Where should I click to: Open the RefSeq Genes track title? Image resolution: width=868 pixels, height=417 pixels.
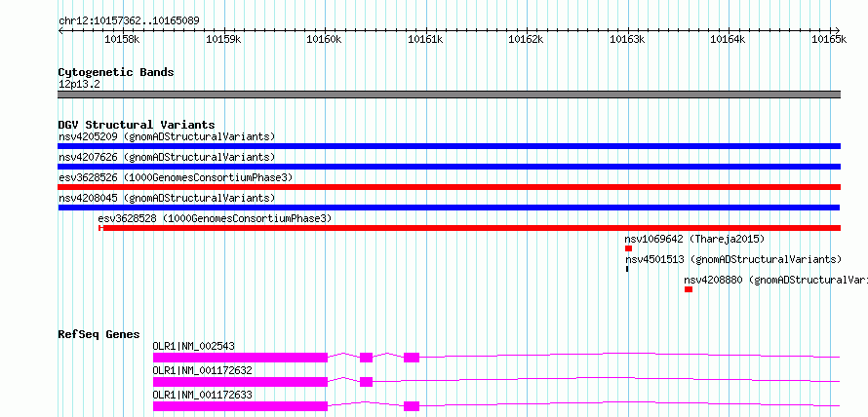[x=99, y=334]
